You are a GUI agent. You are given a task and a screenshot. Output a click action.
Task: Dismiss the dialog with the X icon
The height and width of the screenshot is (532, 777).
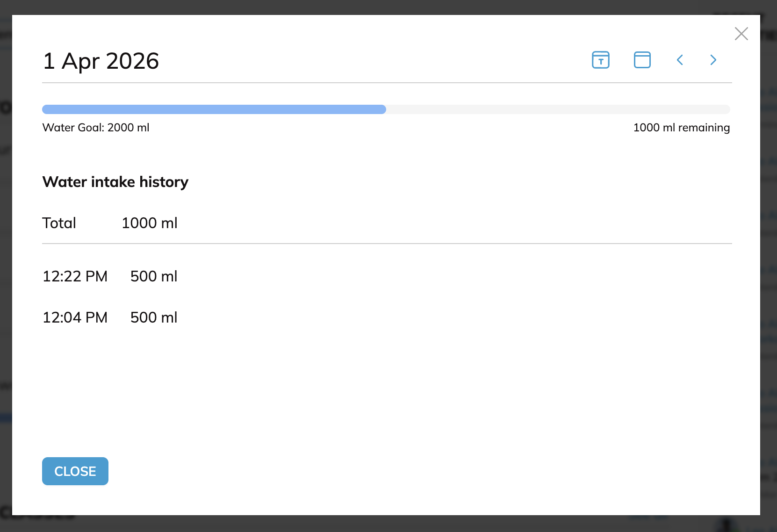(x=741, y=34)
